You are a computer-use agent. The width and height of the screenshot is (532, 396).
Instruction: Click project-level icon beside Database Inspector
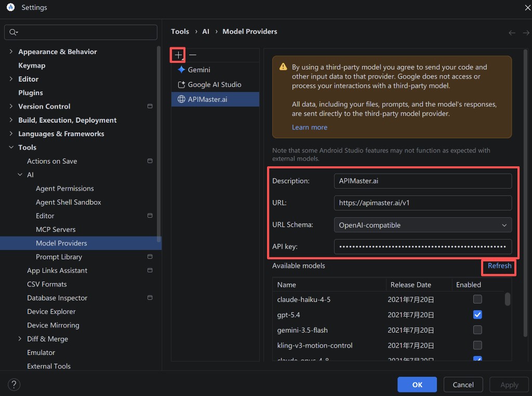pyautogui.click(x=150, y=298)
